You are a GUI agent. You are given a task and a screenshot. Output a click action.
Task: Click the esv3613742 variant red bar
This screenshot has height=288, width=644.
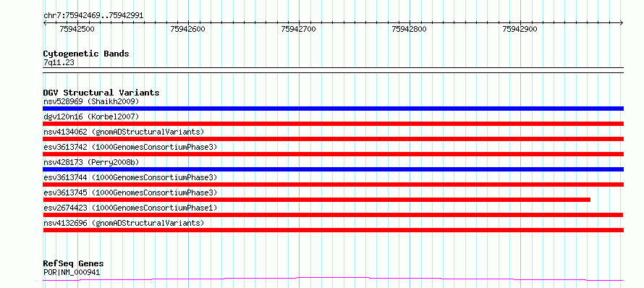click(333, 154)
